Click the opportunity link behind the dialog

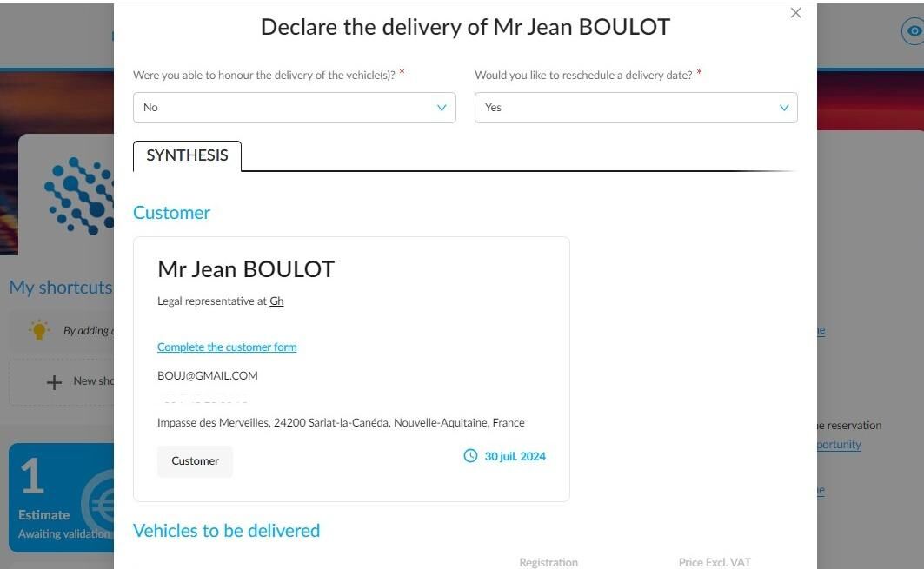coord(839,444)
